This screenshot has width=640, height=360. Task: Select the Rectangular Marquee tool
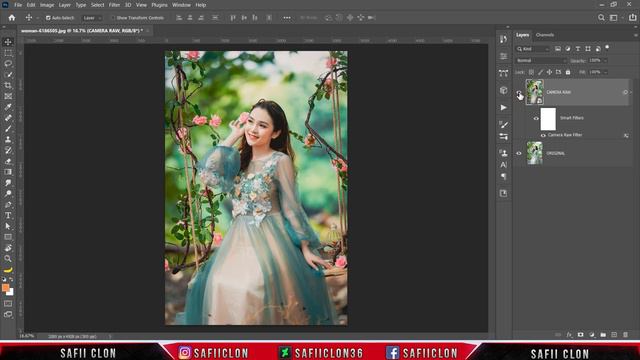(x=8, y=53)
